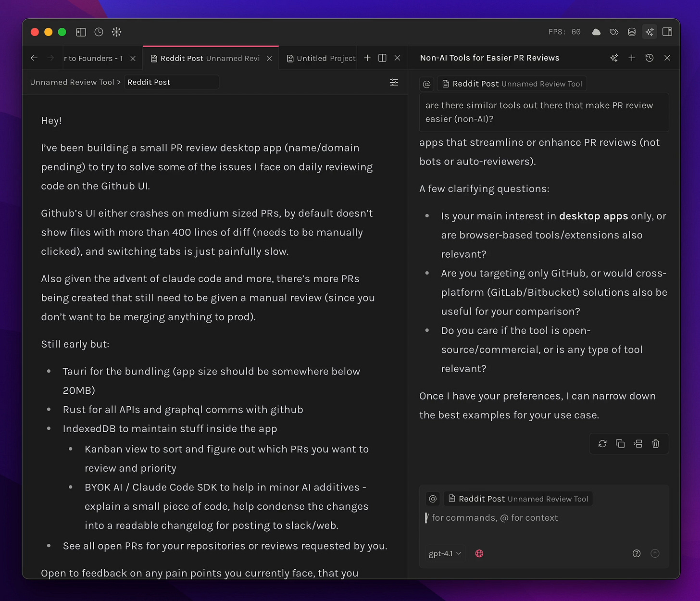Open the tags icon in title bar
The image size is (700, 601).
[x=614, y=32]
